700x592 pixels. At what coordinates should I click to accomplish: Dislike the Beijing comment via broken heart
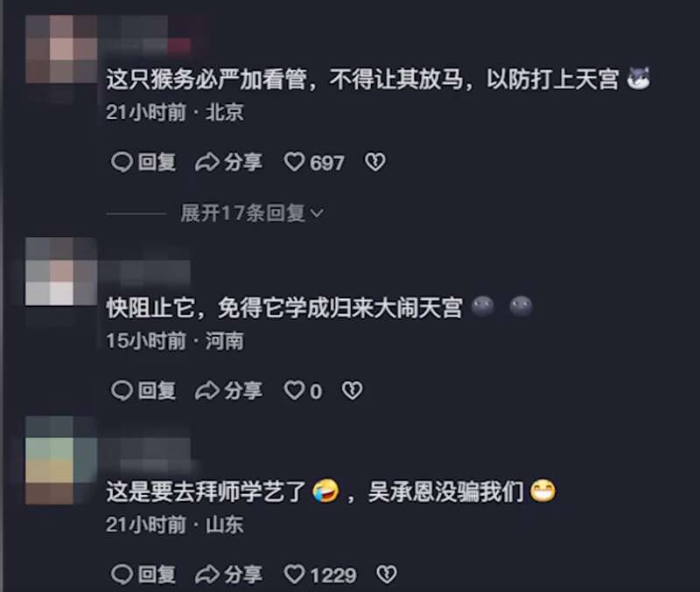[375, 162]
